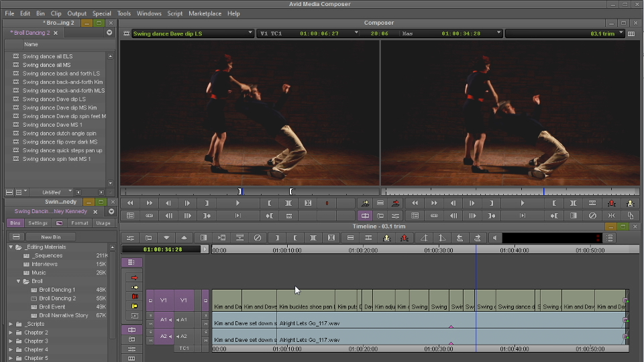Click the Lift button under record monitor
The height and width of the screenshot is (362, 644).
(x=612, y=203)
